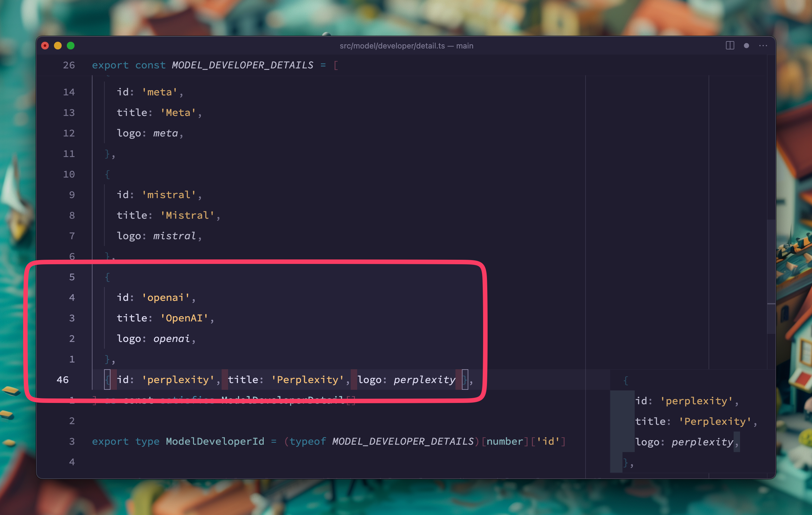Image resolution: width=812 pixels, height=515 pixels.
Task: Click 'Perplexity' title string on line 46
Action: tap(307, 380)
